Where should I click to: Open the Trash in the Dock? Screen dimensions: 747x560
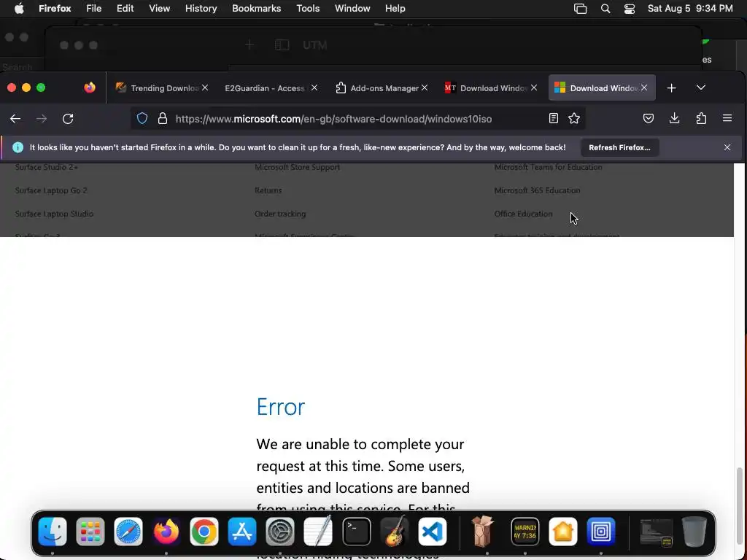click(694, 532)
